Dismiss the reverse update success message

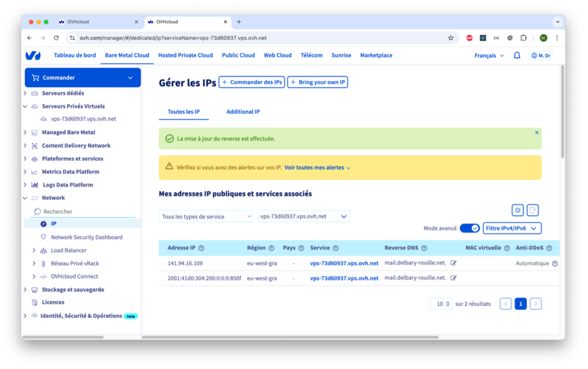click(537, 133)
